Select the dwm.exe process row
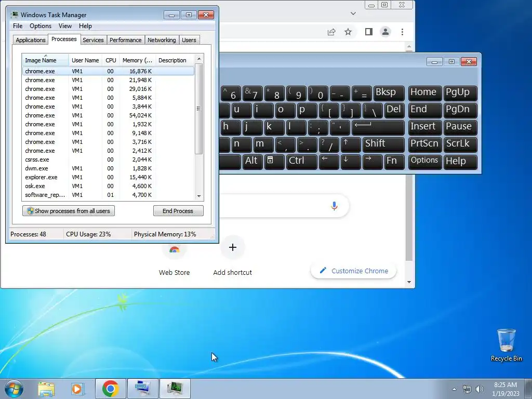The image size is (532, 399). point(108,168)
